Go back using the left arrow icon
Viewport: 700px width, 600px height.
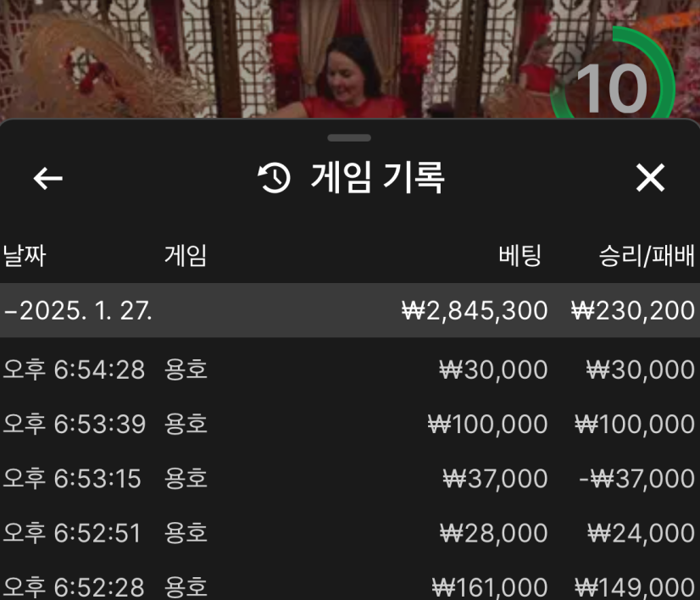[x=47, y=178]
